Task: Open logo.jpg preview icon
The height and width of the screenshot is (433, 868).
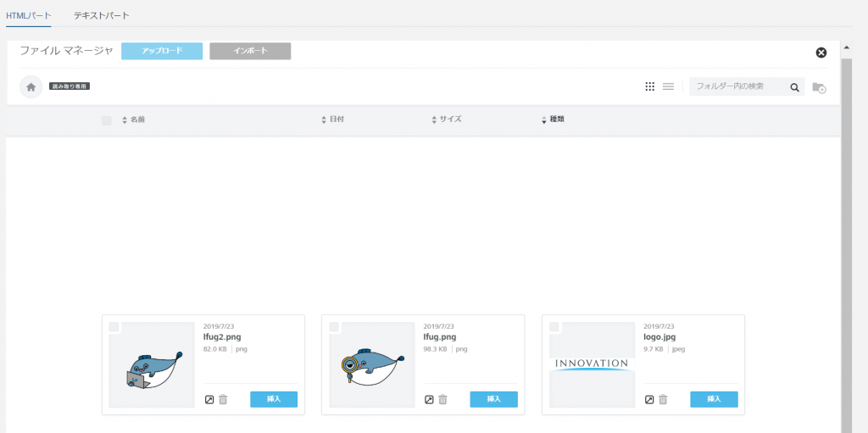Action: [649, 399]
